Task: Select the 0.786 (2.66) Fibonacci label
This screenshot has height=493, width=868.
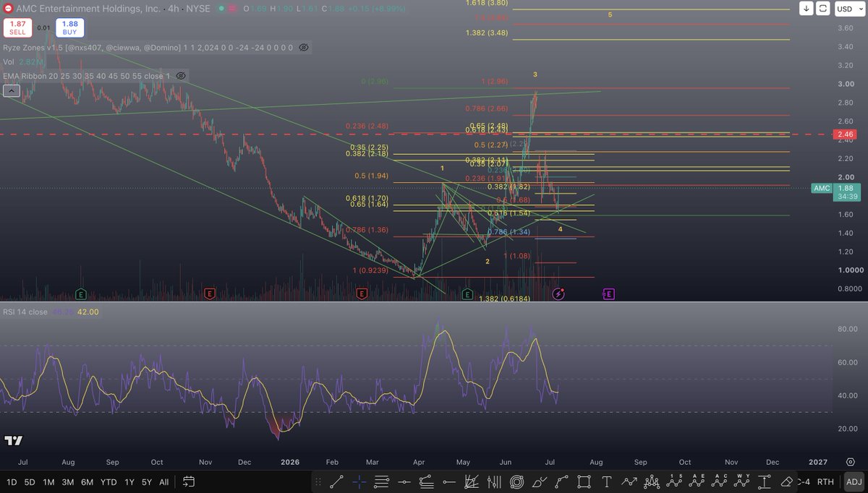Action: click(486, 108)
